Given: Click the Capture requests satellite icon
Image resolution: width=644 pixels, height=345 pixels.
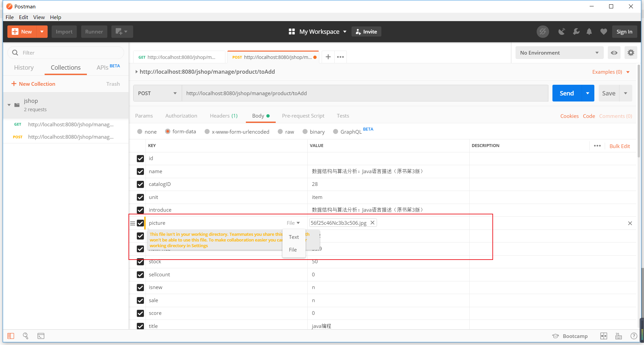Looking at the screenshot, I should pos(562,31).
